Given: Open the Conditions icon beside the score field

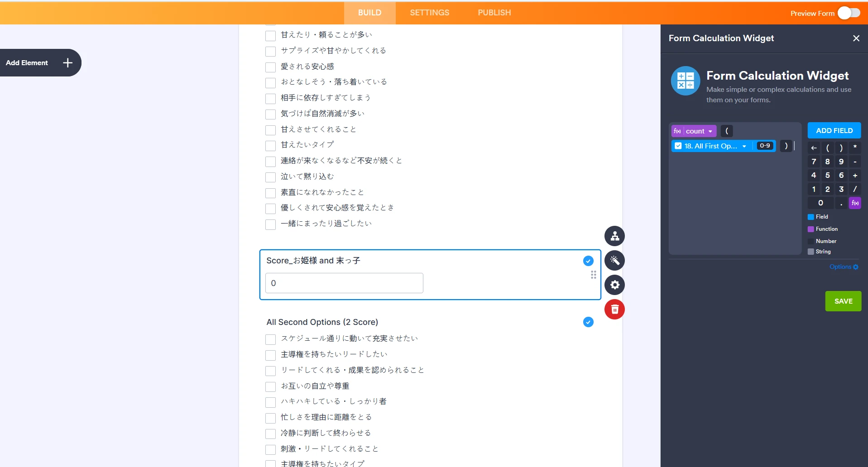Looking at the screenshot, I should coord(614,236).
